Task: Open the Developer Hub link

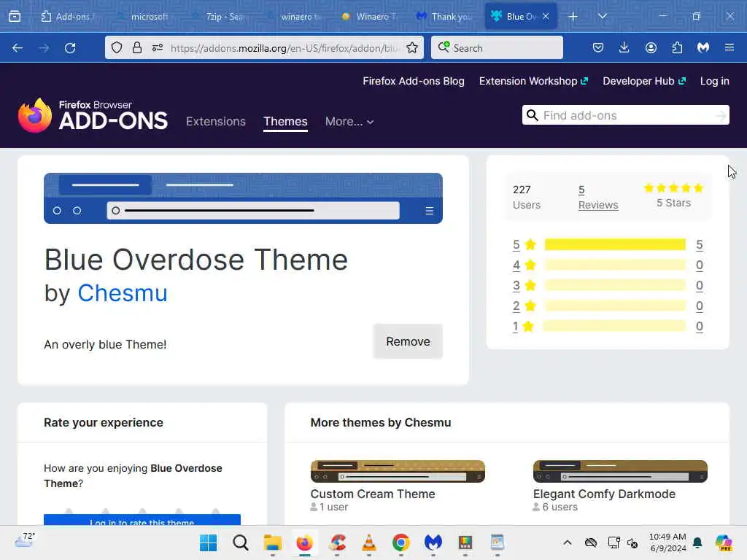Action: click(x=644, y=81)
